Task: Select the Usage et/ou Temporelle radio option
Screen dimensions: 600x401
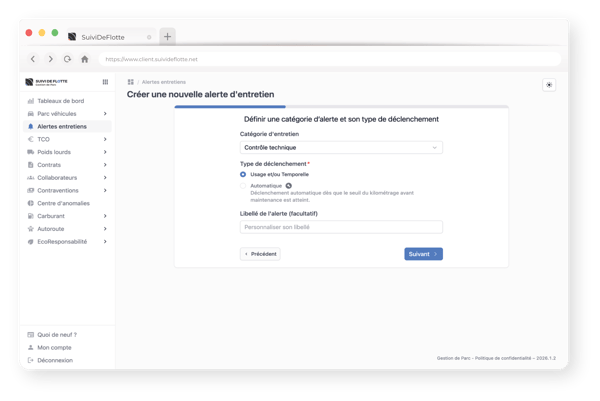Action: 243,174
